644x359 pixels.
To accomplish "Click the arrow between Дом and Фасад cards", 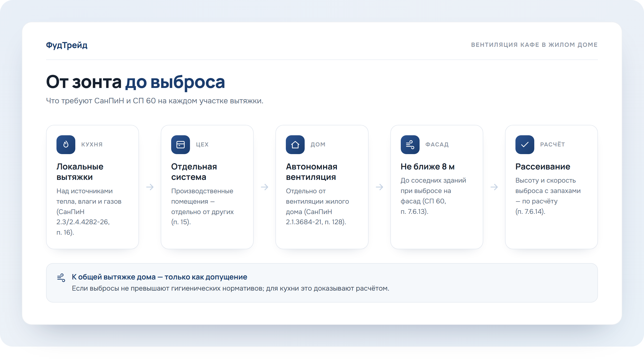I will (379, 187).
